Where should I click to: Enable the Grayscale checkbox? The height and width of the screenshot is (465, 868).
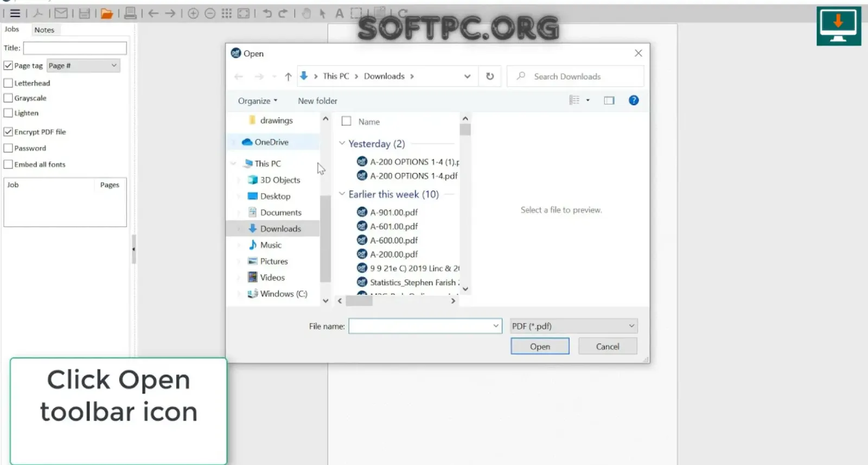tap(8, 98)
